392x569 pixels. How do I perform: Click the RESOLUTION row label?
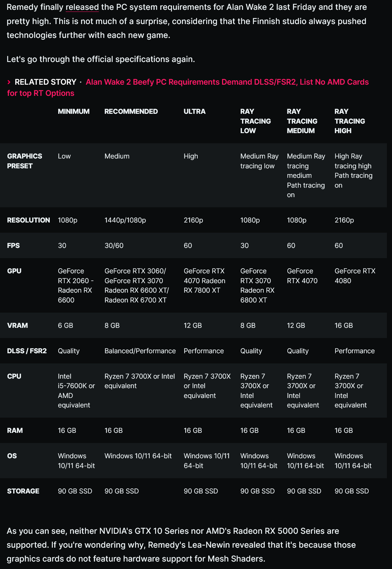[x=28, y=220]
